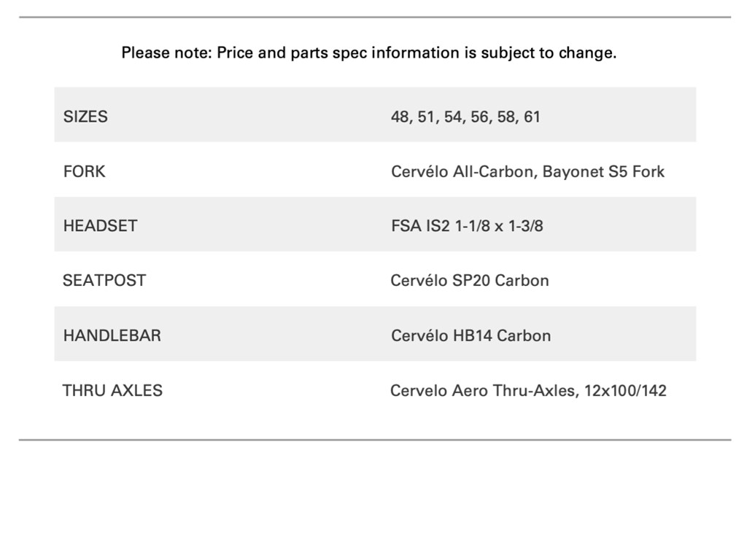Click size 56 in the sizes list
This screenshot has width=747, height=560.
tap(480, 117)
